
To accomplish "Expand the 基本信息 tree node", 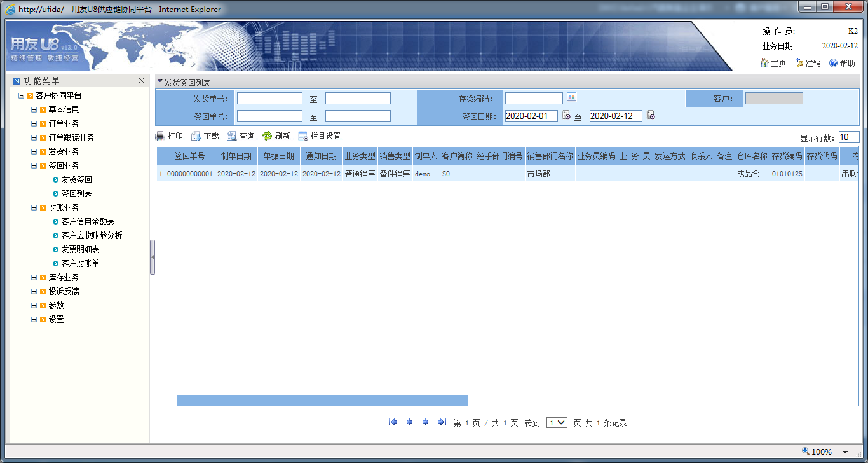I will [x=34, y=109].
